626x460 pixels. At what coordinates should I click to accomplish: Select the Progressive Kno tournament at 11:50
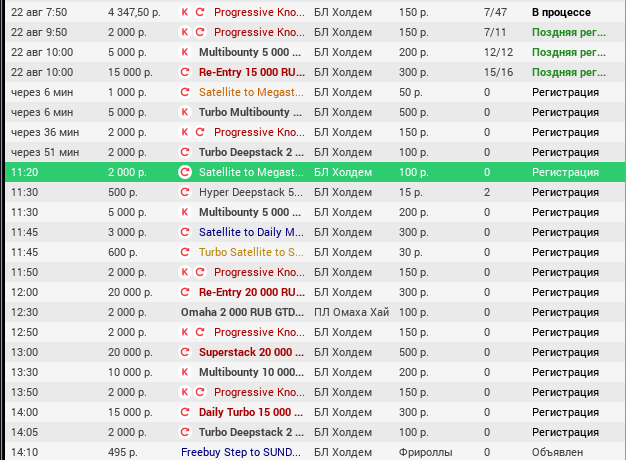tap(259, 272)
